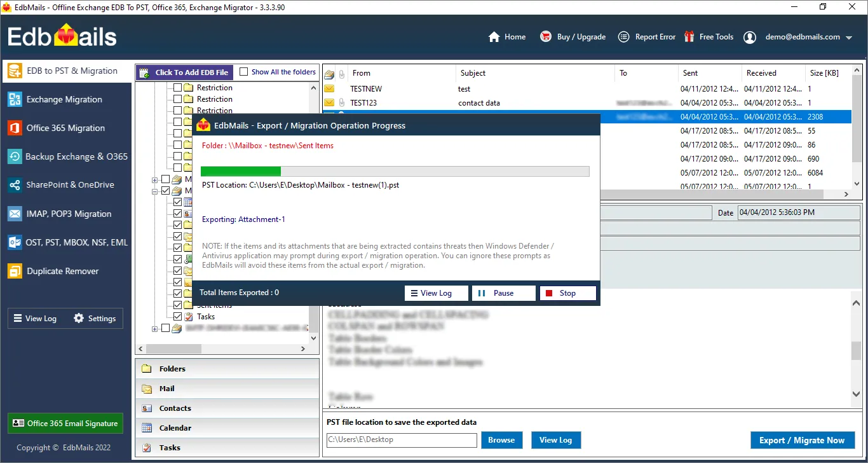Sort messages by the Received column header
This screenshot has width=868, height=463.
(773, 73)
